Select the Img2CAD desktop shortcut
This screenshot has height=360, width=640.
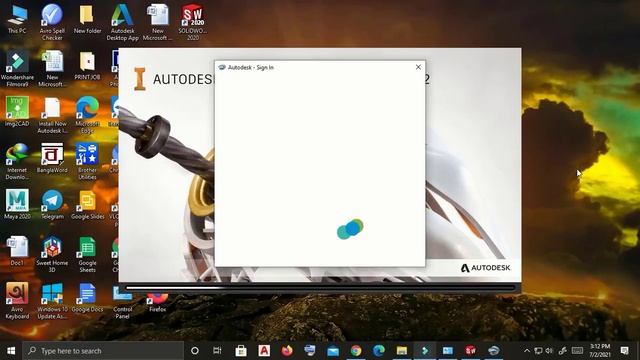[x=17, y=112]
